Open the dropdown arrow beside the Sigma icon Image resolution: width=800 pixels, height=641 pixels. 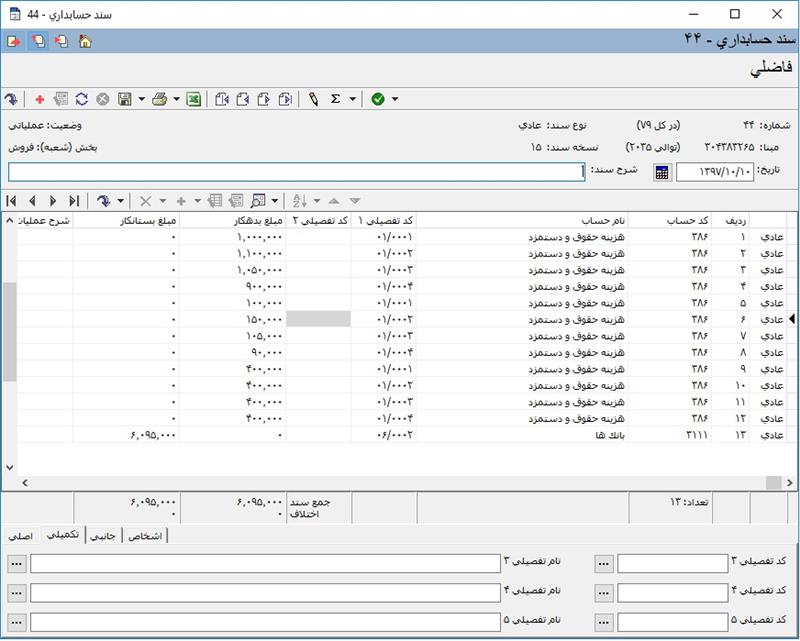[353, 99]
